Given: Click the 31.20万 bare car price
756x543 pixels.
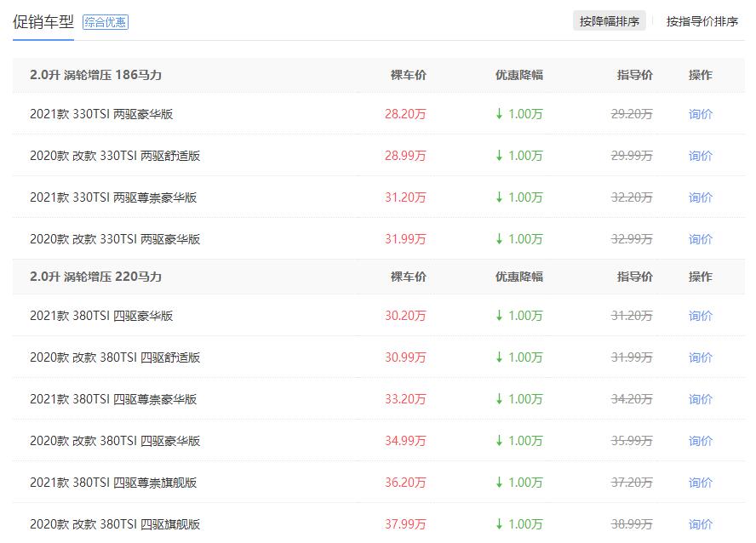Looking at the screenshot, I should [x=405, y=197].
